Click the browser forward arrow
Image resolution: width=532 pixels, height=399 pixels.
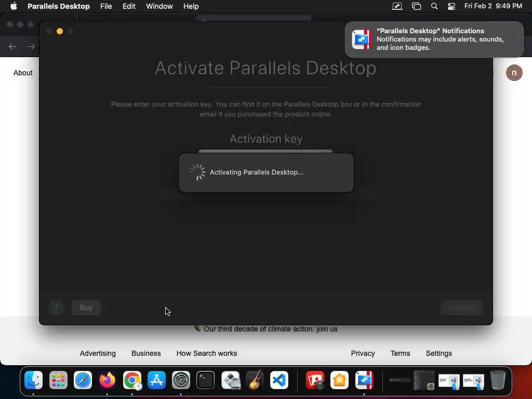(31, 46)
